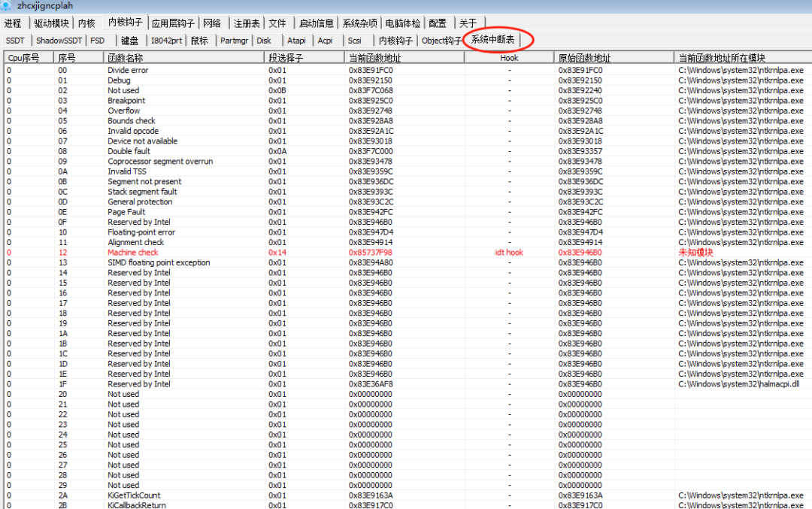Open the 驱动模块 tab
Viewport: 812px width, 509px height.
click(51, 23)
